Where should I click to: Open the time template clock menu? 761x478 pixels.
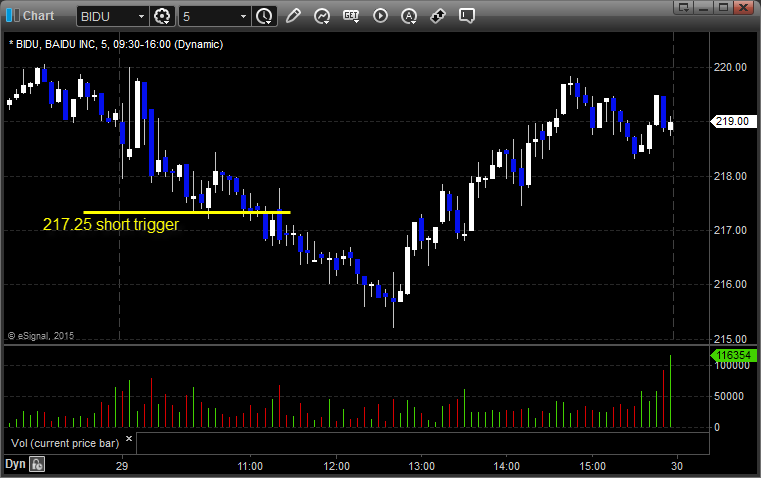pyautogui.click(x=265, y=16)
